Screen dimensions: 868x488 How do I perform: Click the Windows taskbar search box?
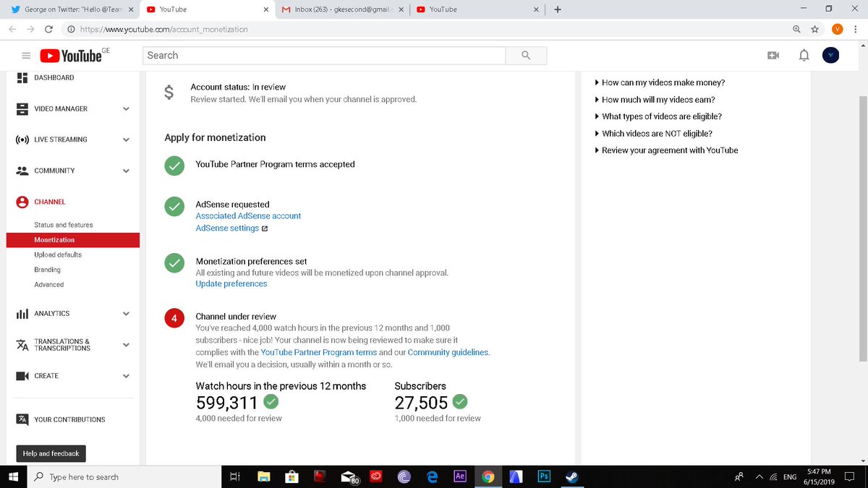[124, 477]
